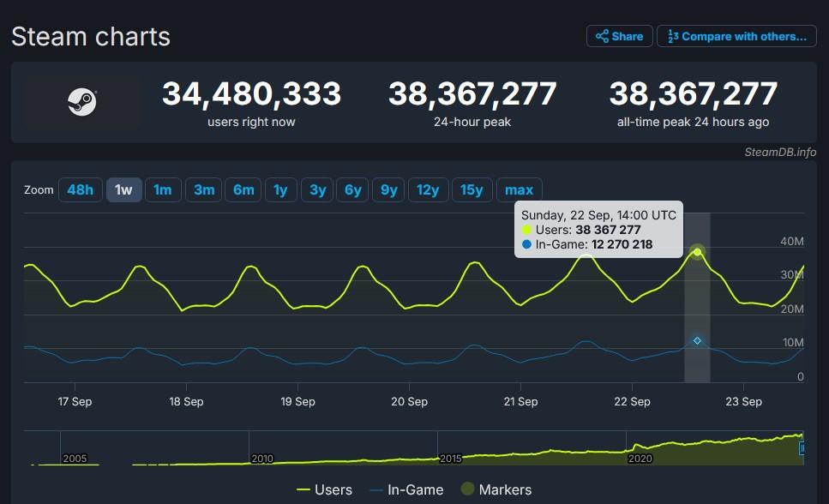Select the 48h zoom range

[80, 189]
